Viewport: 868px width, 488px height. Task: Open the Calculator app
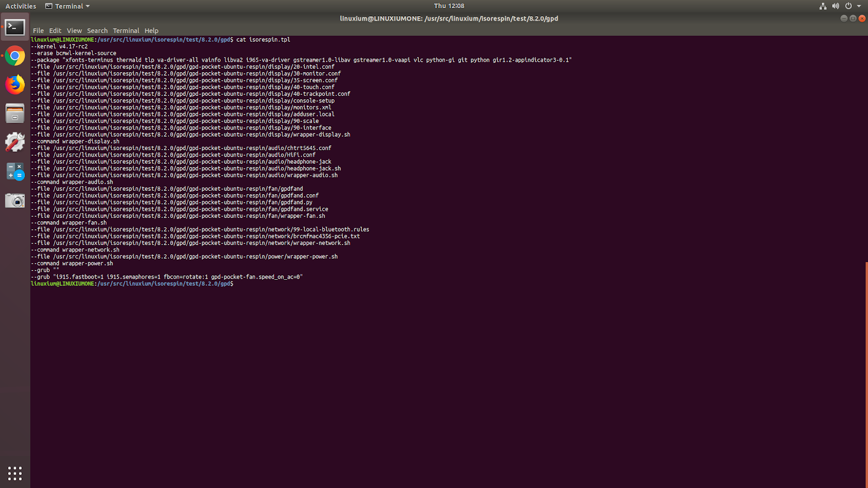tap(15, 171)
